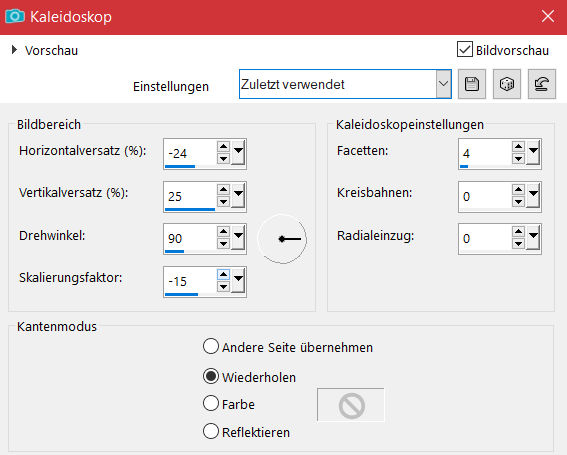Click the disabled Farbe color swatch
The height and width of the screenshot is (455, 567).
351,405
